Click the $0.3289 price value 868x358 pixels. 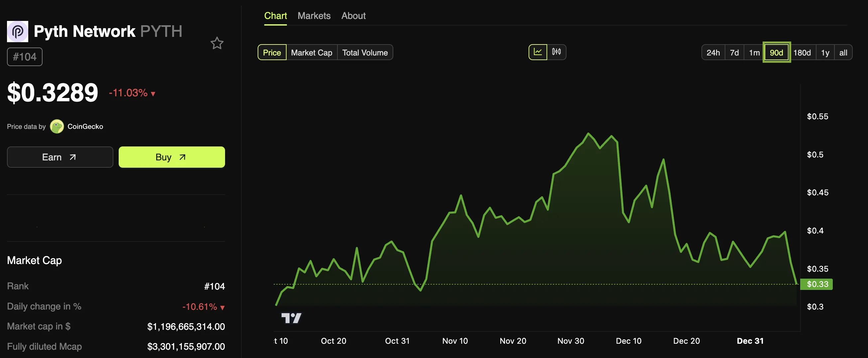click(x=53, y=93)
